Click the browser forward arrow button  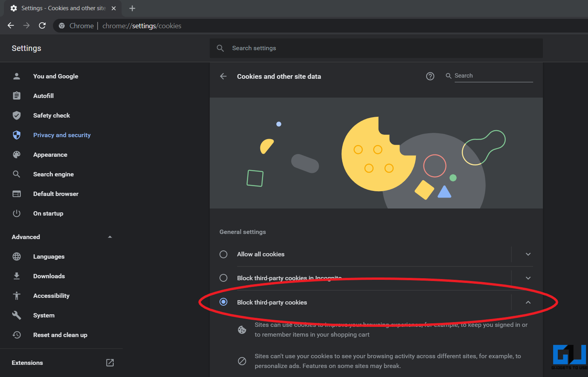coord(26,25)
